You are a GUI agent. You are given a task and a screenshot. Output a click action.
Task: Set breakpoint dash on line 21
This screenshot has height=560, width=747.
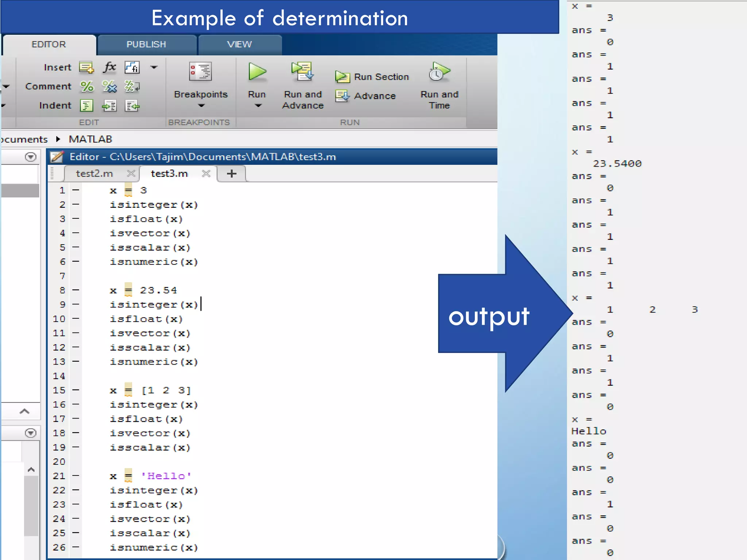(76, 476)
